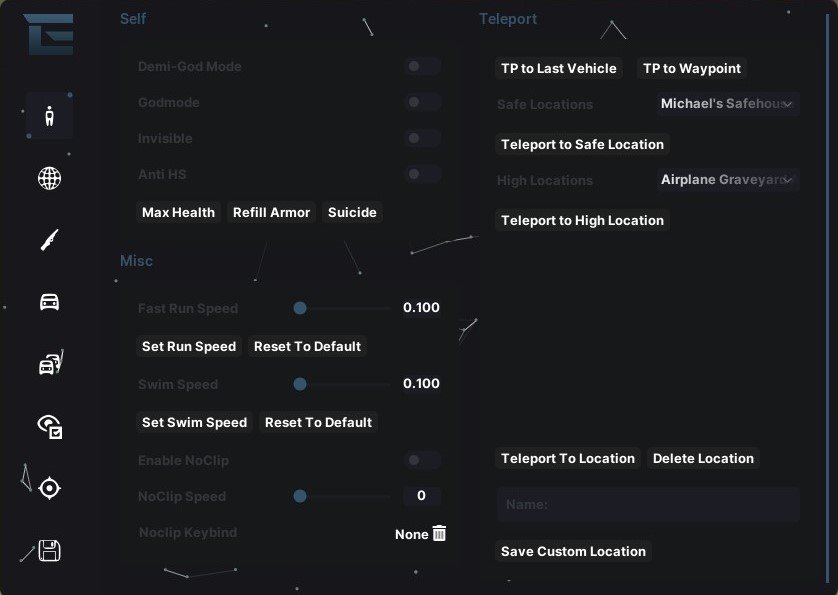Click the TP to Waypoint button
This screenshot has height=595, width=838.
click(x=692, y=68)
